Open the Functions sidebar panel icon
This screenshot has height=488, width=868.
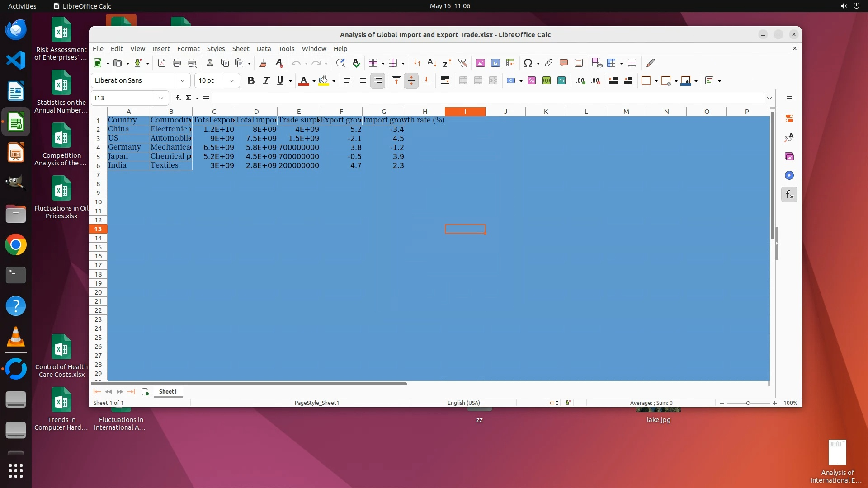pyautogui.click(x=789, y=195)
